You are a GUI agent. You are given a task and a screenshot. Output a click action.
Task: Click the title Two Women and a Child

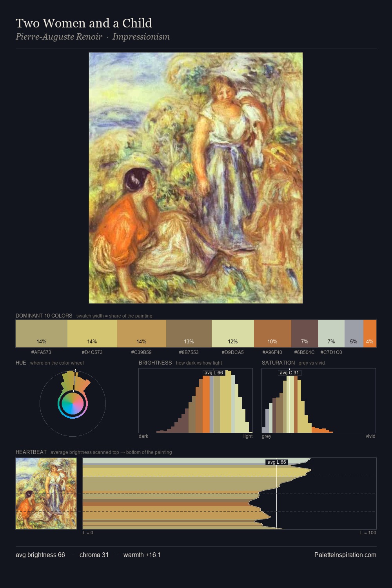[x=84, y=23]
